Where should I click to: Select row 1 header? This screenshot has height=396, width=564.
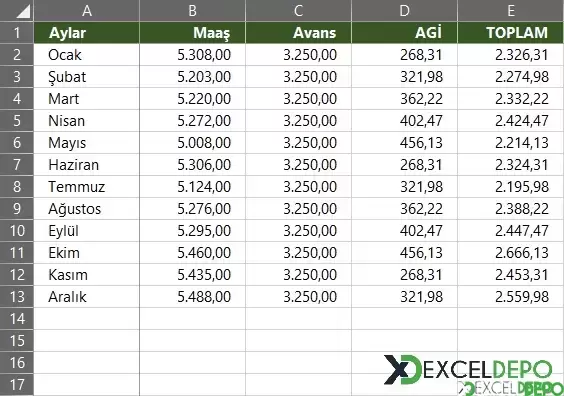click(x=17, y=33)
